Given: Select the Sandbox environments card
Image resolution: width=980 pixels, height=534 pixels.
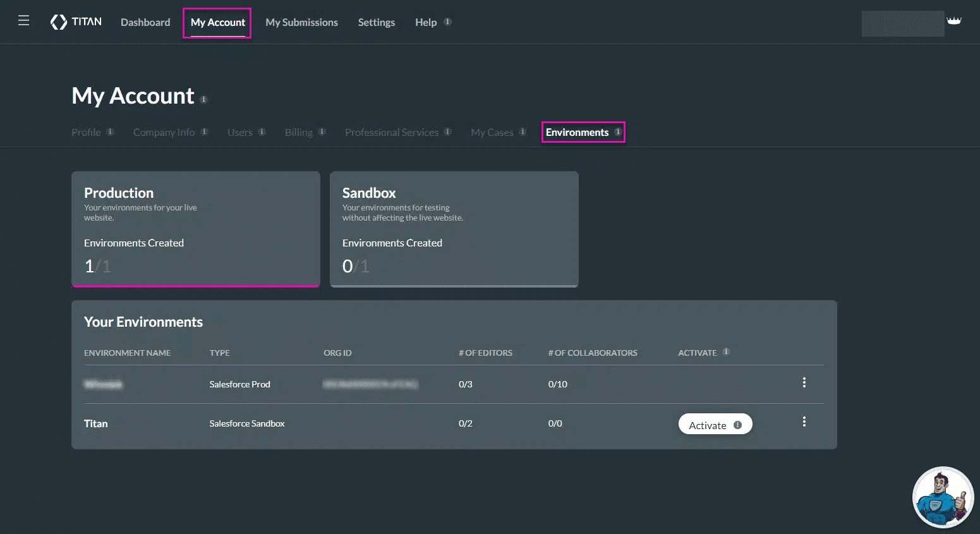Looking at the screenshot, I should coord(454,229).
